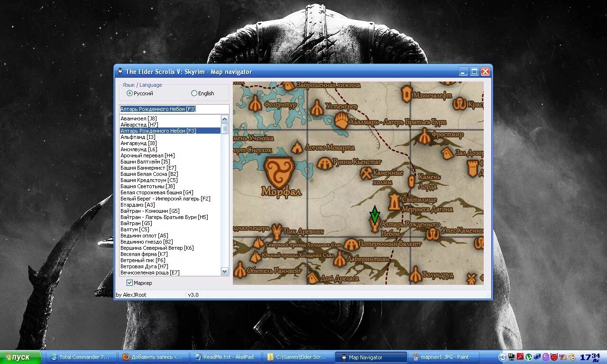Click the Каменные холмы mine pickaxe icon
This screenshot has width=607, height=364.
point(366,173)
